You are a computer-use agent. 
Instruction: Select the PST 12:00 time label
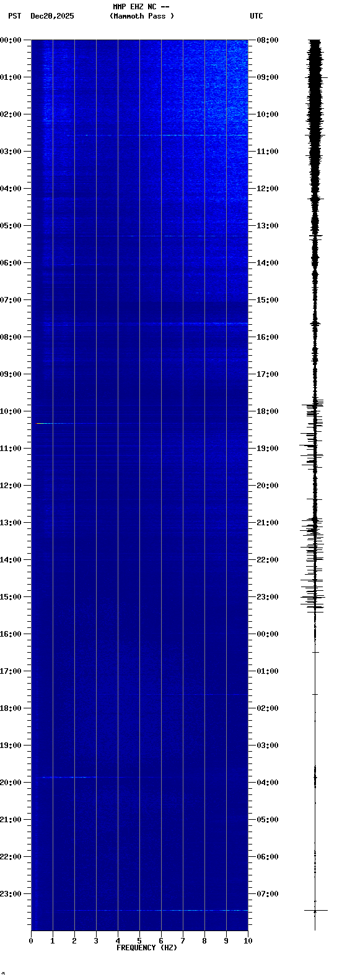tap(11, 485)
